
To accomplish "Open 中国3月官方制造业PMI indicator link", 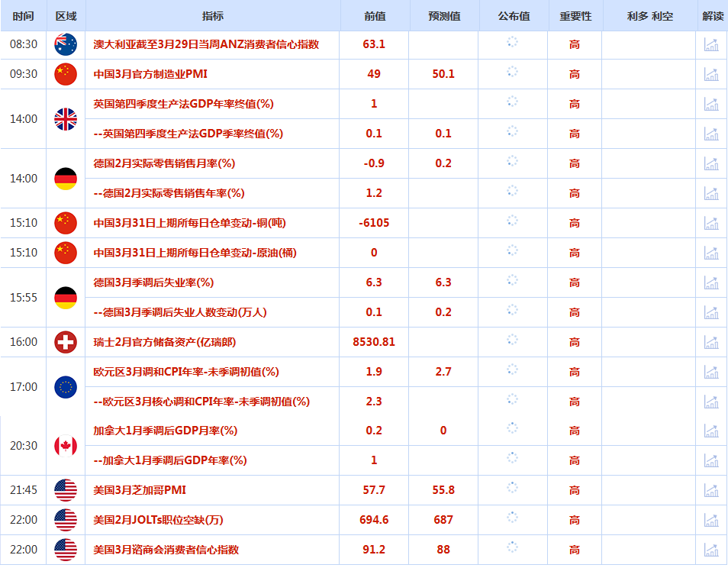I will 150,74.
